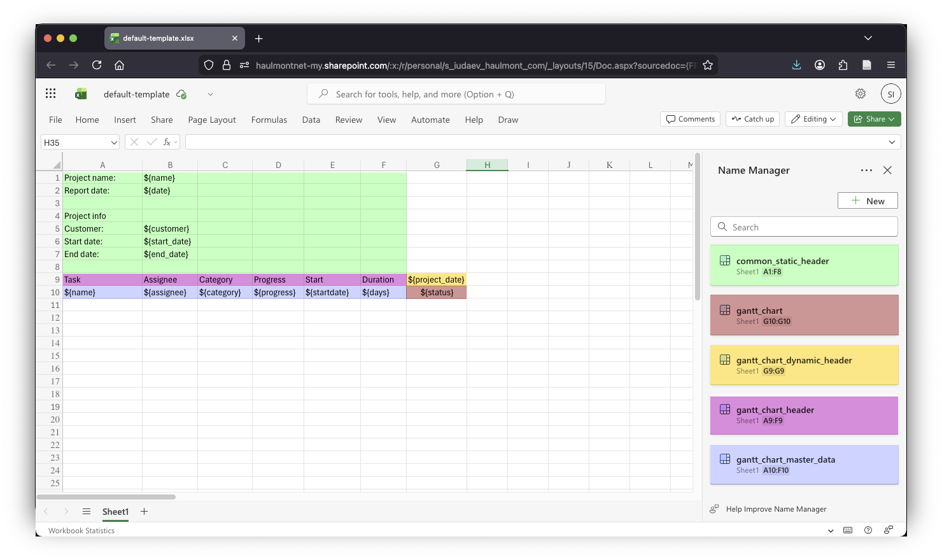Bookmark page with the star icon
This screenshot has height=560, width=942.
click(x=708, y=65)
